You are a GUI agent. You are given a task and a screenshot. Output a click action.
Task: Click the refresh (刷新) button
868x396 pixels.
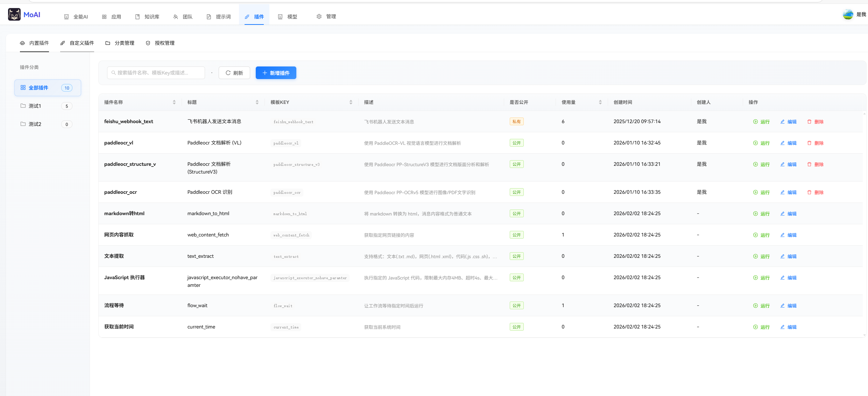coord(234,73)
